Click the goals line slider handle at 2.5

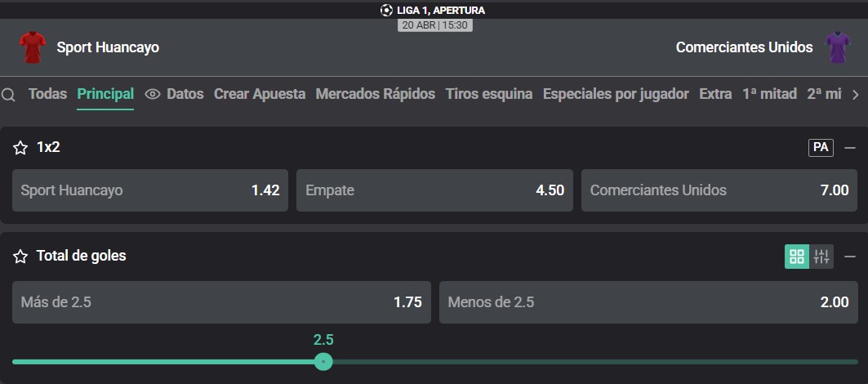click(x=323, y=362)
